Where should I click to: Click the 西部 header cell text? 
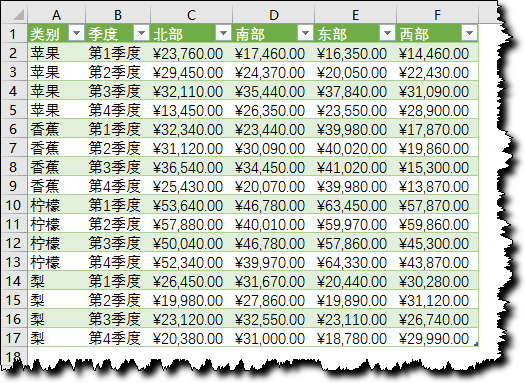pyautogui.click(x=414, y=34)
